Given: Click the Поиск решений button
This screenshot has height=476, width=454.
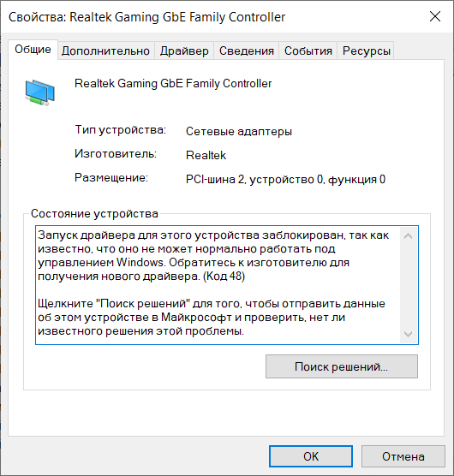Looking at the screenshot, I should (342, 366).
